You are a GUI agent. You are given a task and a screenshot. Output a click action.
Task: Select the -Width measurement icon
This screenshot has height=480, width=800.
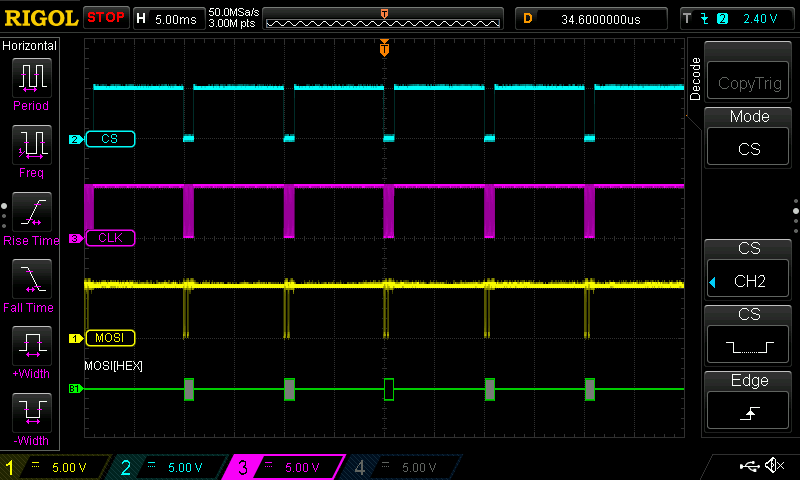tap(32, 413)
